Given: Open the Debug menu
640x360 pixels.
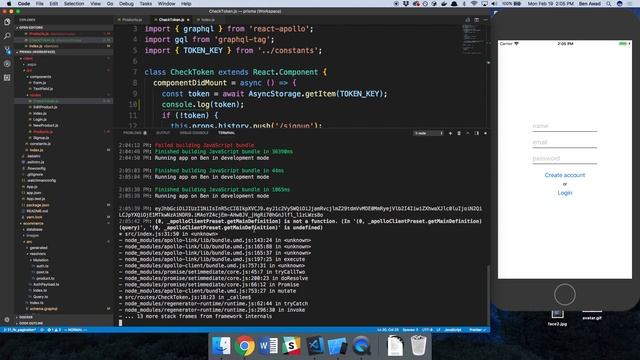Looking at the screenshot, I should pyautogui.click(x=126, y=4).
